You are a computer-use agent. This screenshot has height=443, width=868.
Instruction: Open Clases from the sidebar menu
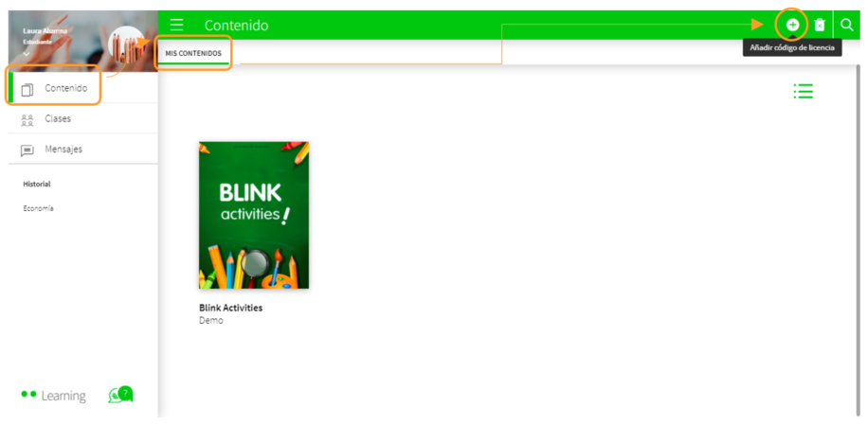click(58, 119)
